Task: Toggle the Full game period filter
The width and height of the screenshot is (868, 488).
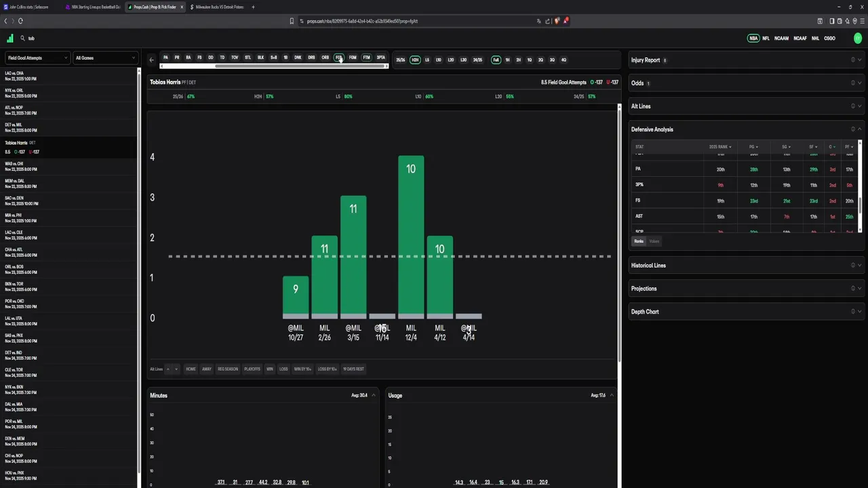Action: pos(496,60)
